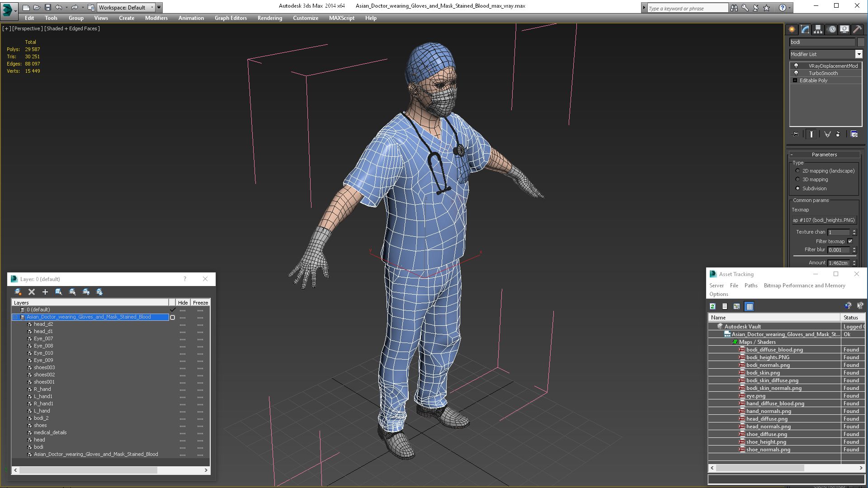
Task: Click Status column header in Asset Tracking
Action: [853, 318]
